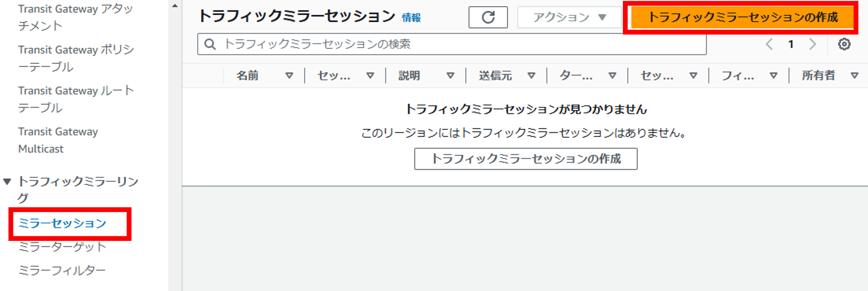Viewport: 868px width, 291px height.
Task: Sort by first セッ... column arrow
Action: (x=370, y=75)
